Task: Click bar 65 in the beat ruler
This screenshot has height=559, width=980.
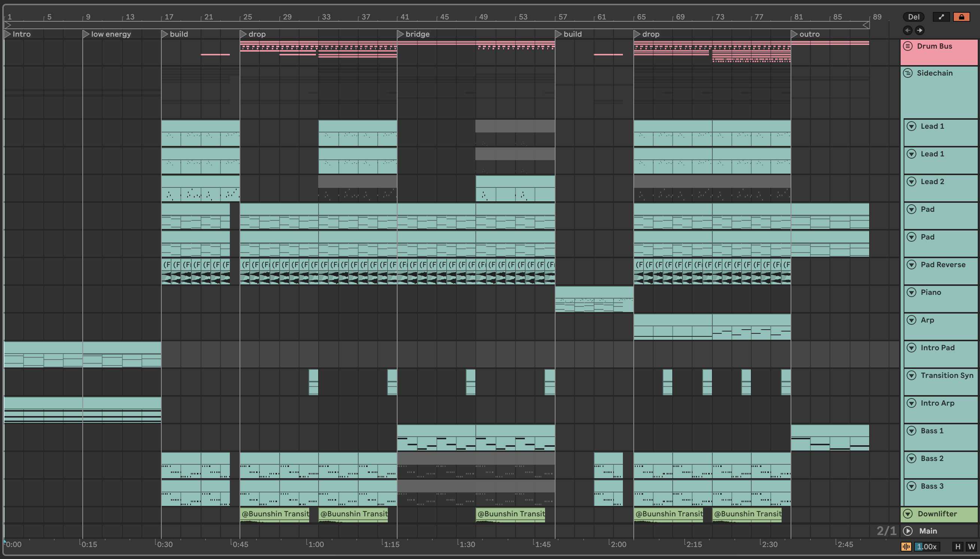Action: [641, 17]
